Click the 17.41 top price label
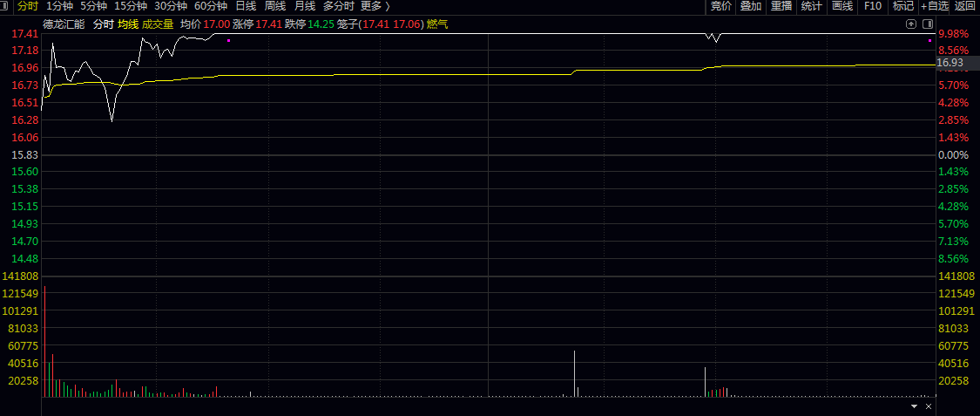 click(25, 33)
